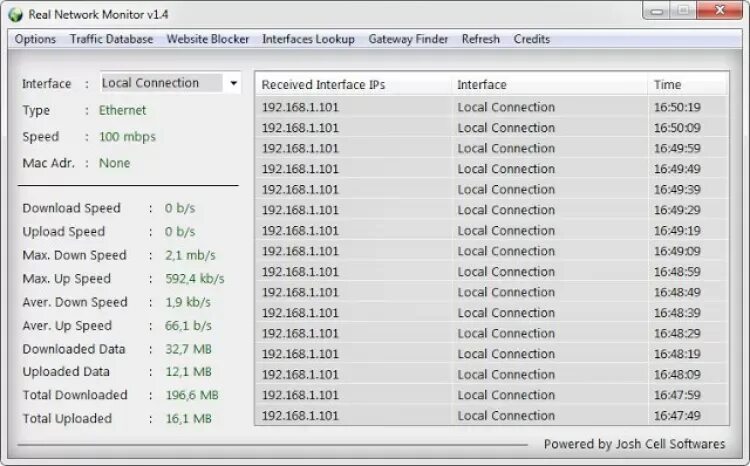This screenshot has height=466, width=750.
Task: Click the Mac Adr. None value
Action: click(114, 163)
